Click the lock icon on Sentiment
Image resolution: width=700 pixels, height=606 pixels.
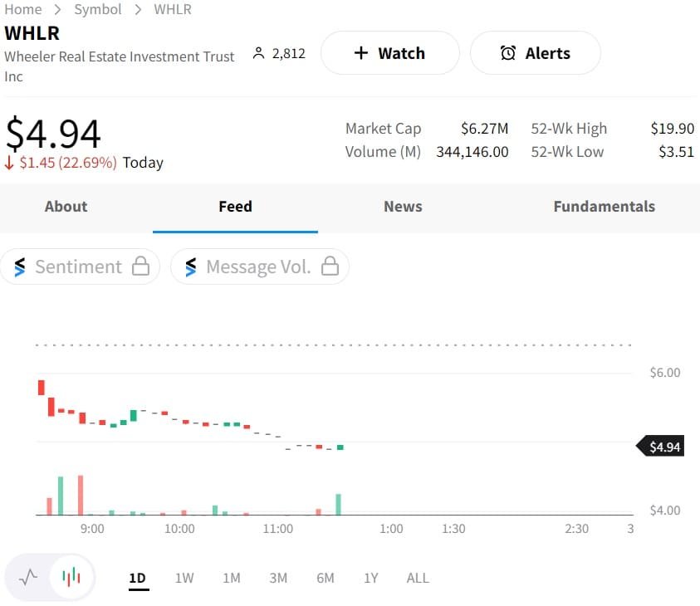[x=141, y=266]
